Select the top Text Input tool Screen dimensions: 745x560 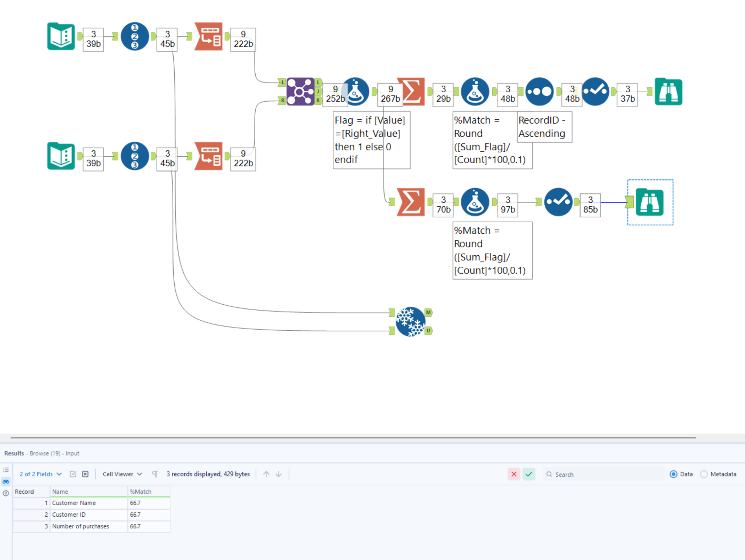point(61,36)
